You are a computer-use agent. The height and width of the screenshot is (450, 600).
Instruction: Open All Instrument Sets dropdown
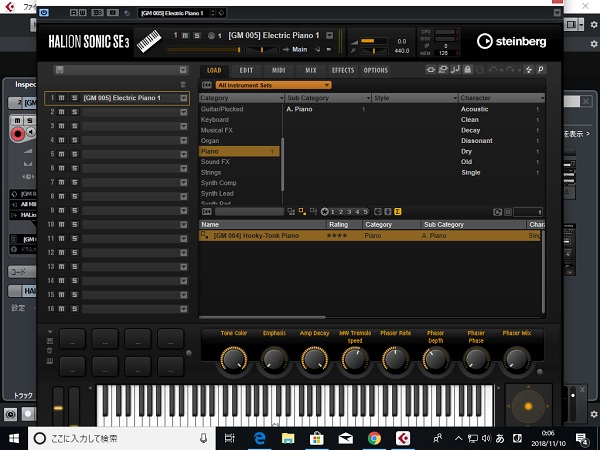[x=273, y=85]
